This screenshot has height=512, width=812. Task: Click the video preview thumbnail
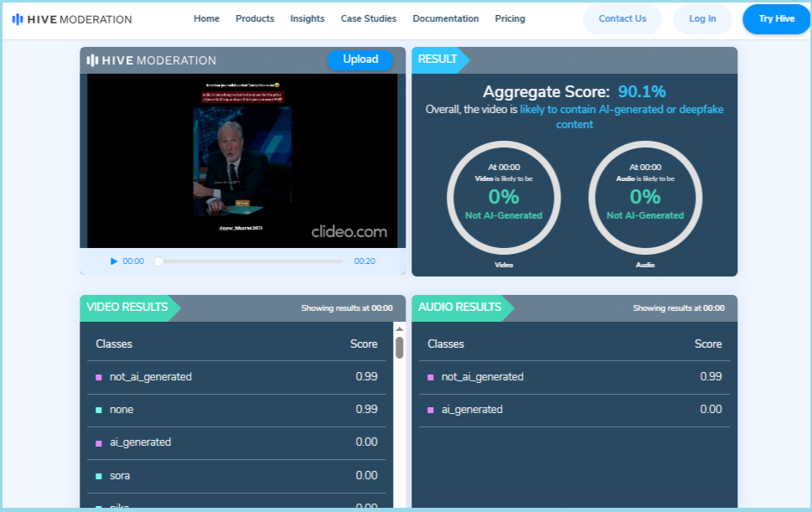click(x=242, y=161)
